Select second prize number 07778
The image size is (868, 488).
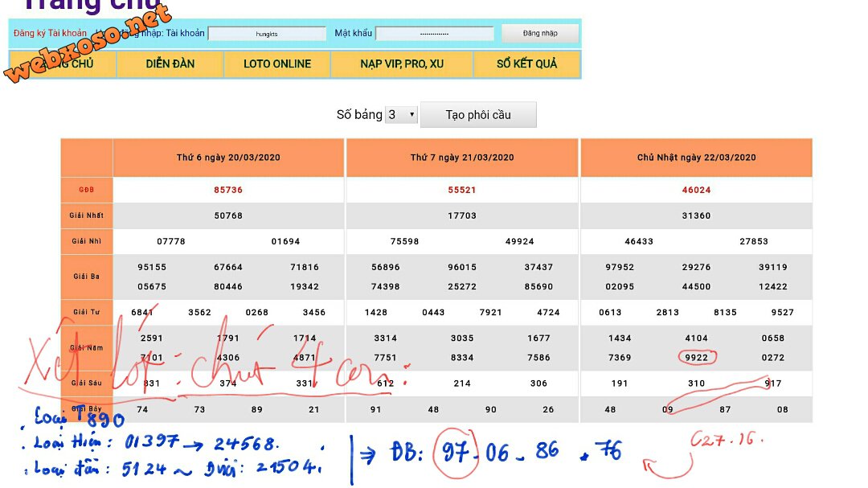pos(171,241)
